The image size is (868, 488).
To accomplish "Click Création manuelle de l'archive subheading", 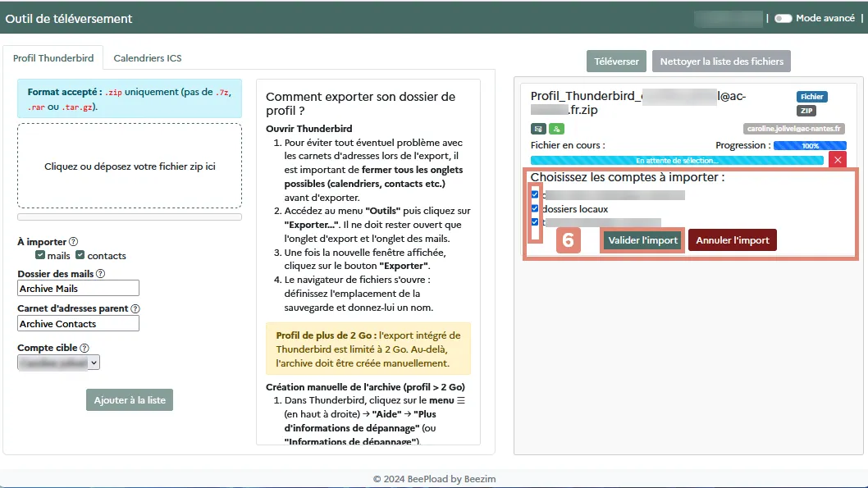I will 365,387.
